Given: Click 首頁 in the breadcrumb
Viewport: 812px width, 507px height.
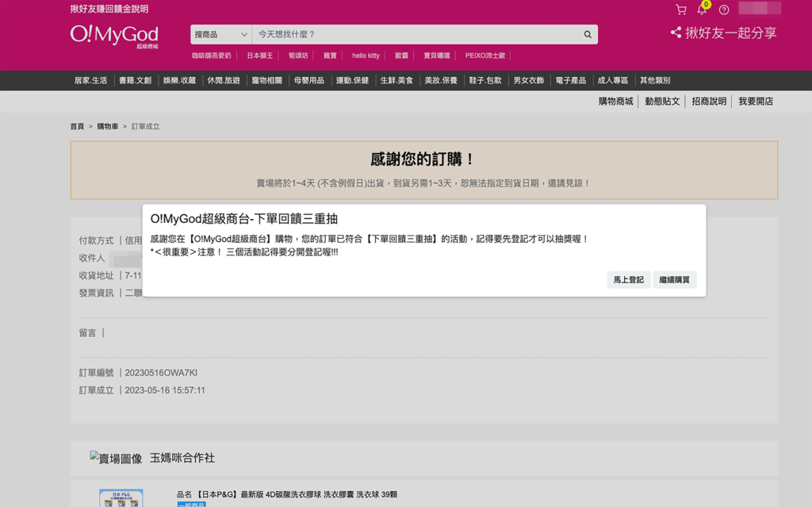Looking at the screenshot, I should (77, 126).
